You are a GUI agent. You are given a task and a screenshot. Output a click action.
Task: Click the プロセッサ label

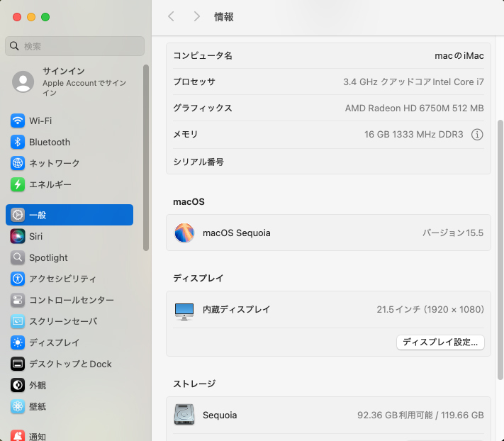coord(194,82)
